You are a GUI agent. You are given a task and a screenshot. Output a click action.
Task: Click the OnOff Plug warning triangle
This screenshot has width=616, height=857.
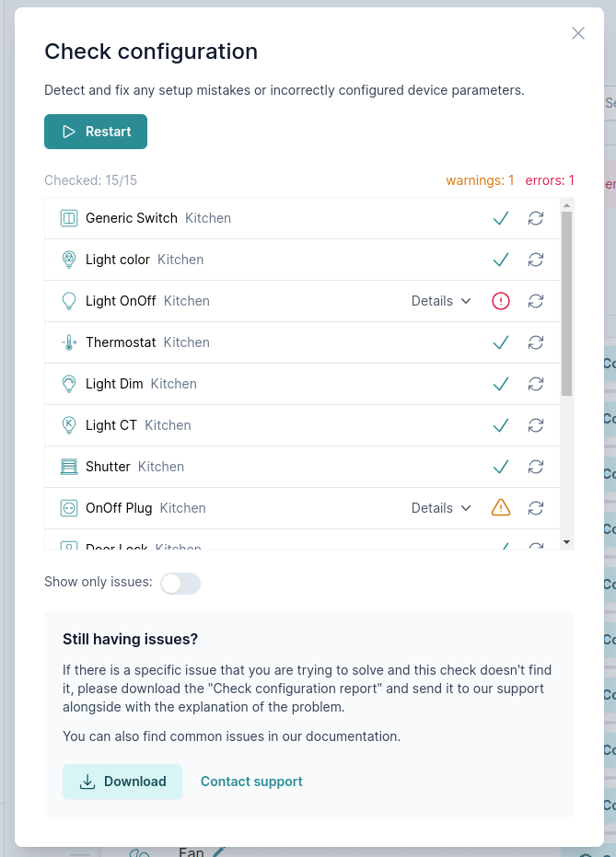pyautogui.click(x=501, y=508)
